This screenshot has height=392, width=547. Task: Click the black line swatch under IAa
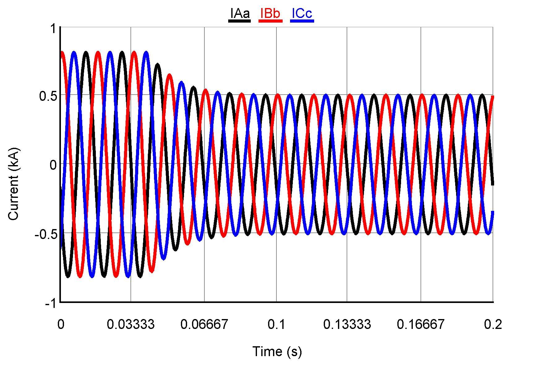(x=239, y=21)
